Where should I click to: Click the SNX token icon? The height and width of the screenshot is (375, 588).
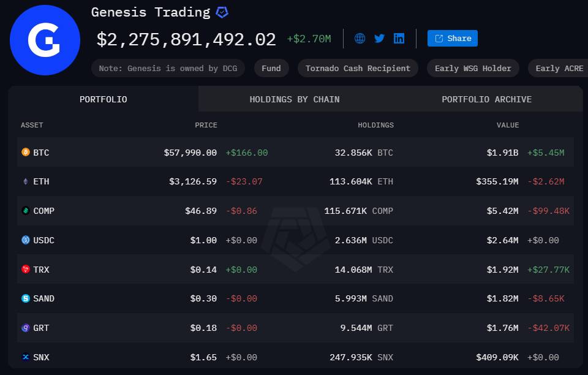26,357
